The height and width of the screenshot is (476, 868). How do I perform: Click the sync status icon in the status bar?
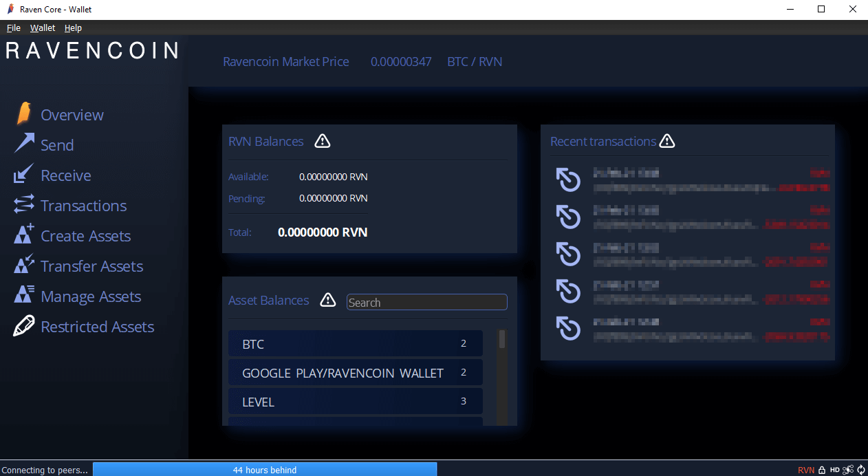point(860,470)
